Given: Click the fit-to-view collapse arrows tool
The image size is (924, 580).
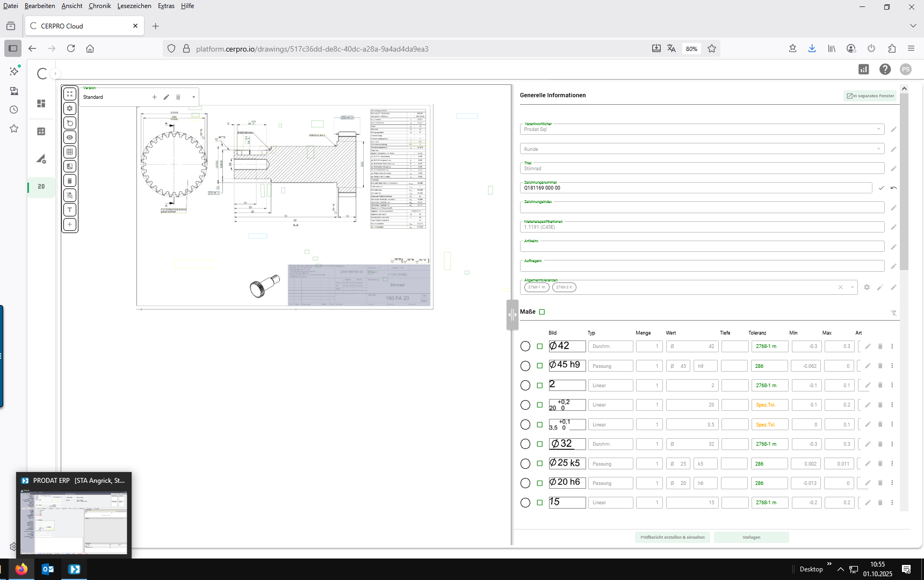Looking at the screenshot, I should 70,94.
